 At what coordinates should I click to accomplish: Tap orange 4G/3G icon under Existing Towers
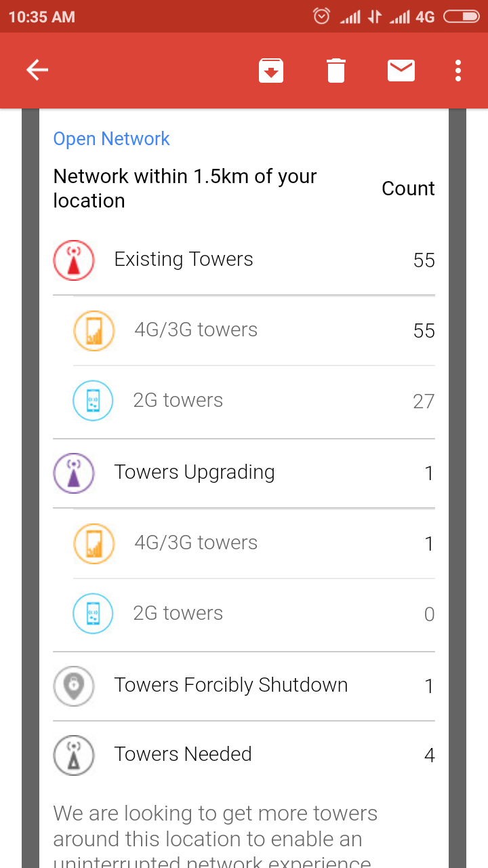[94, 330]
